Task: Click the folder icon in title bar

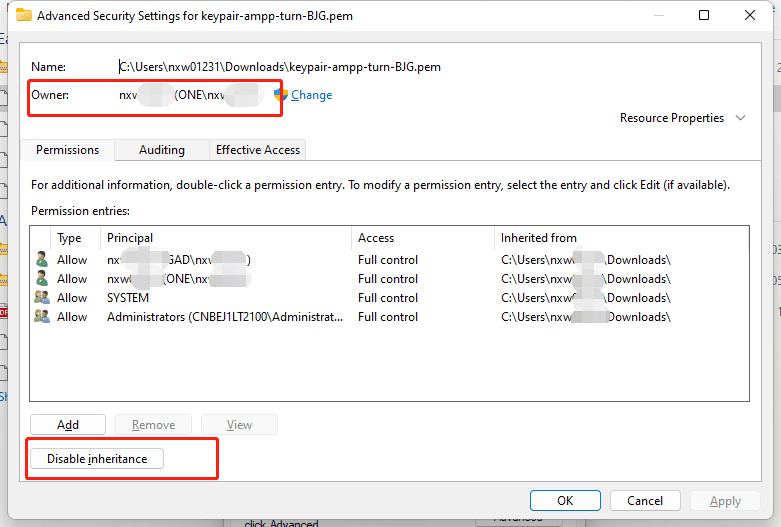Action: (x=23, y=16)
